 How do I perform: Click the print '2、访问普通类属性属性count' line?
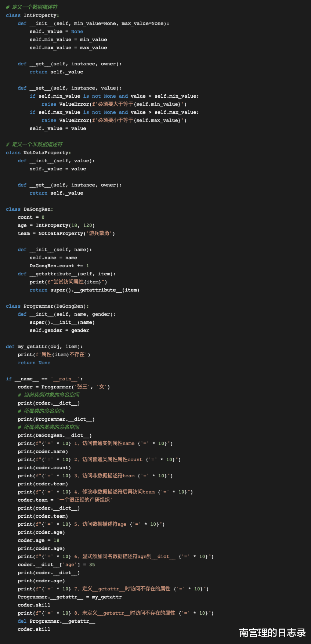coord(100,460)
